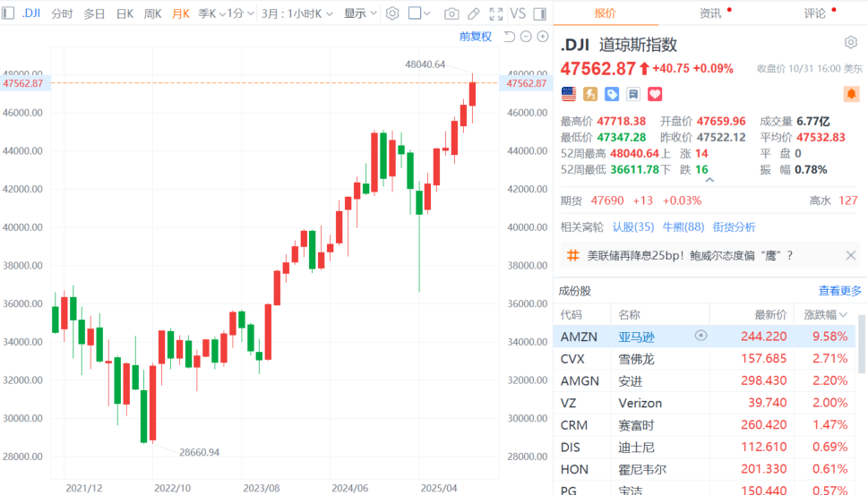Viewport: 868px width, 495px height.
Task: Select the 月K monthly candlestick view
Action: (180, 13)
